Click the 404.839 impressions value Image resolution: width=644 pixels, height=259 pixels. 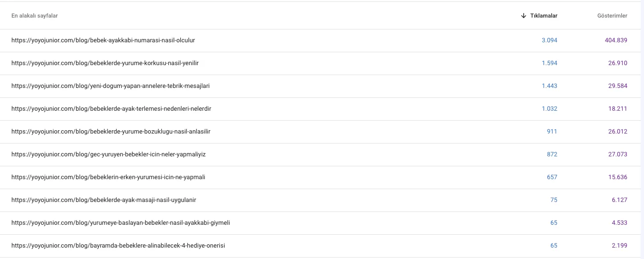point(616,40)
